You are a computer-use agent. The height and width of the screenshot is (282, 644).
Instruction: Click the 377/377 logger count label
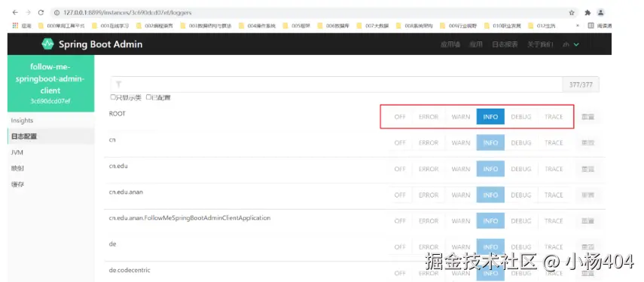tap(580, 84)
